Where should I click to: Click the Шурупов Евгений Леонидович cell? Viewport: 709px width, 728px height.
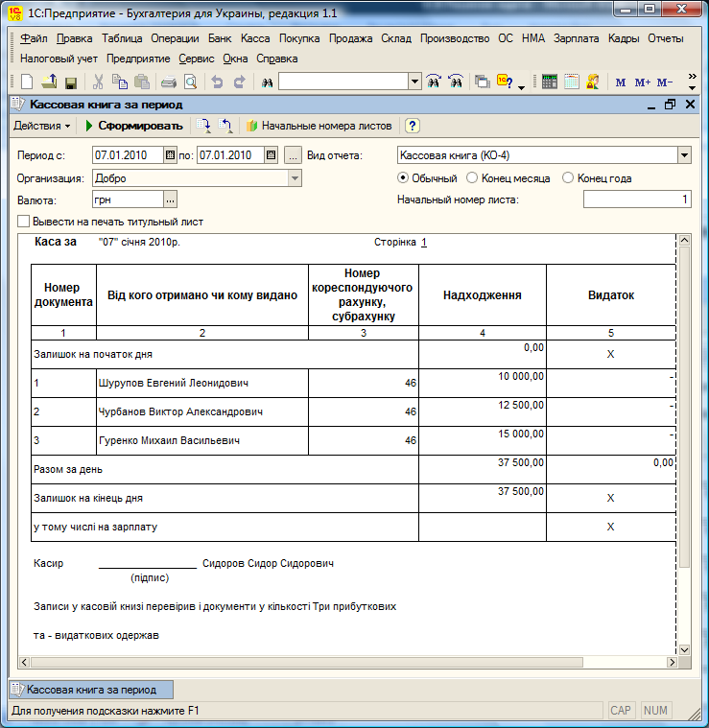[x=202, y=383]
